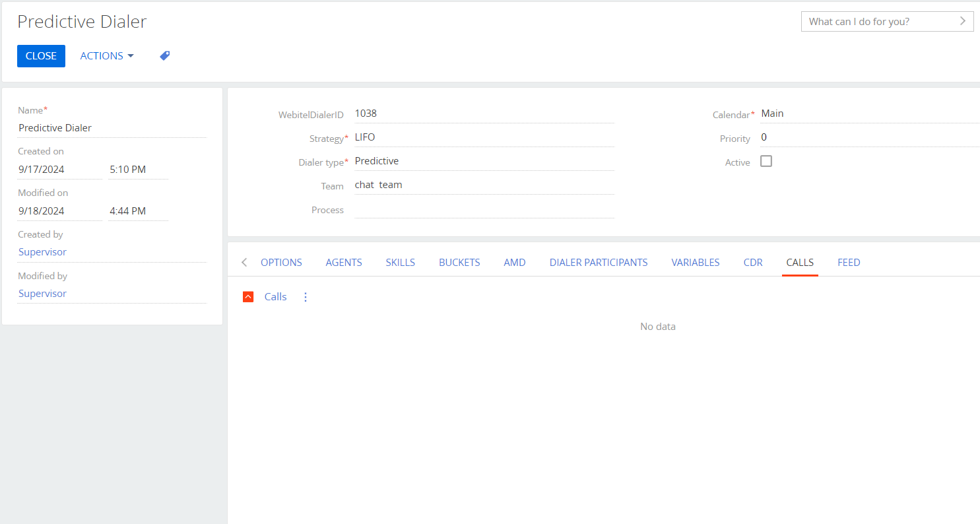The height and width of the screenshot is (524, 980).
Task: Edit the Name field Predictive Dialer
Action: (112, 128)
